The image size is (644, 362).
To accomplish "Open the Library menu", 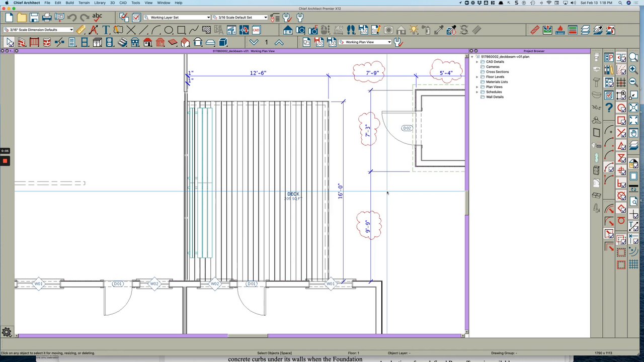I will (100, 3).
